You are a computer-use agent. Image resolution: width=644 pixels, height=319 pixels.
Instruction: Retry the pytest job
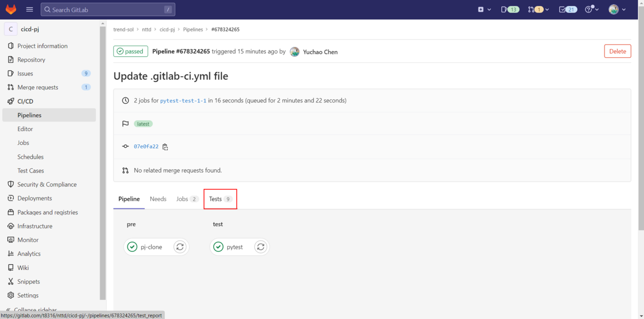[x=260, y=247]
